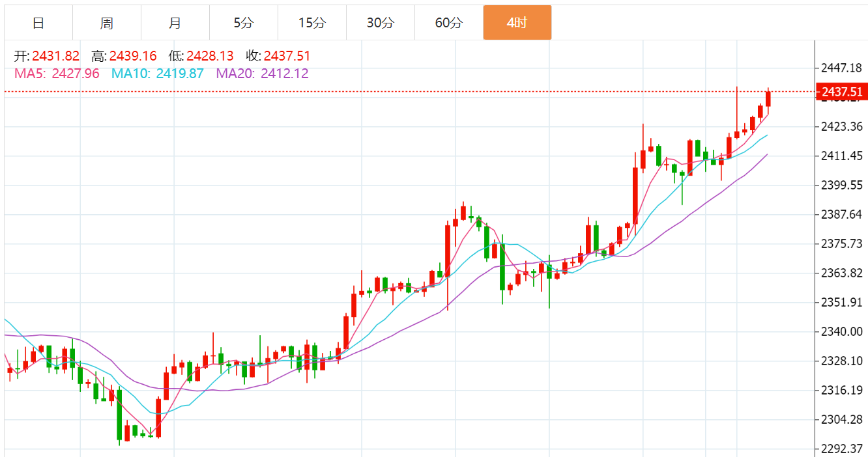
Task: Click the 2292.37 price axis label
Action: pyautogui.click(x=843, y=449)
